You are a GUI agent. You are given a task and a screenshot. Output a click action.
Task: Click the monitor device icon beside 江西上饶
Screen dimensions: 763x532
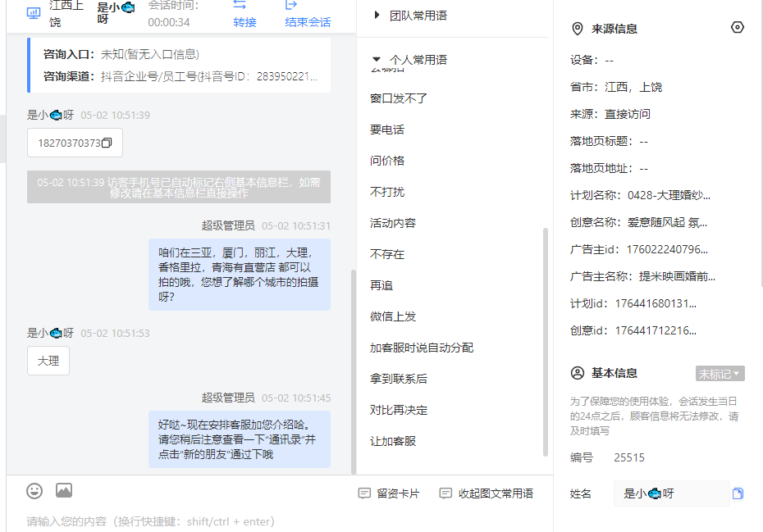[x=34, y=13]
